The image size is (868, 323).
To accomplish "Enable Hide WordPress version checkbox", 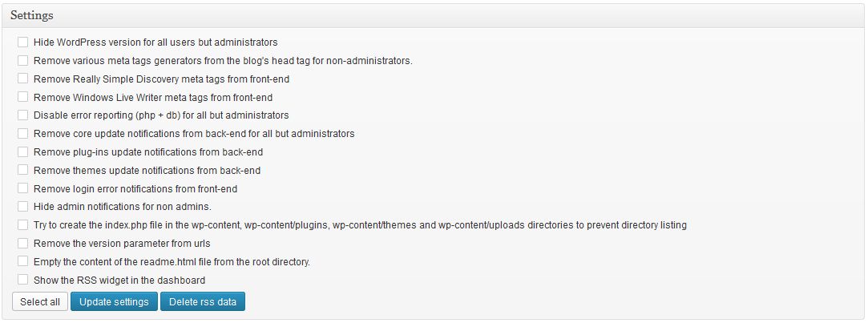I will pos(22,42).
